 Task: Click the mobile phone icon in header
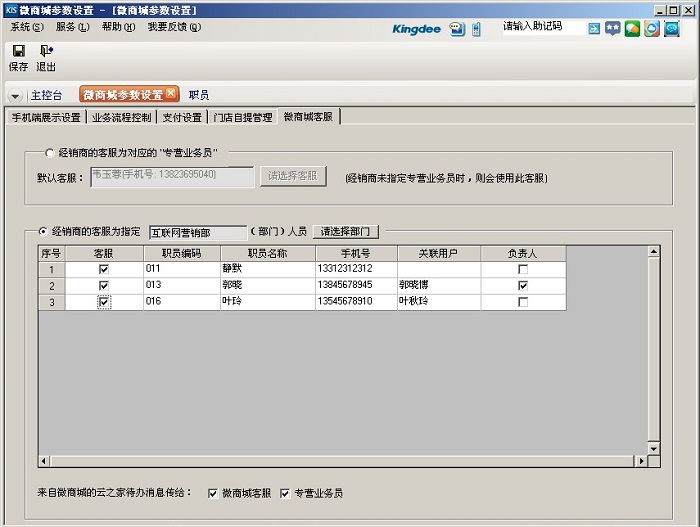coord(477,29)
